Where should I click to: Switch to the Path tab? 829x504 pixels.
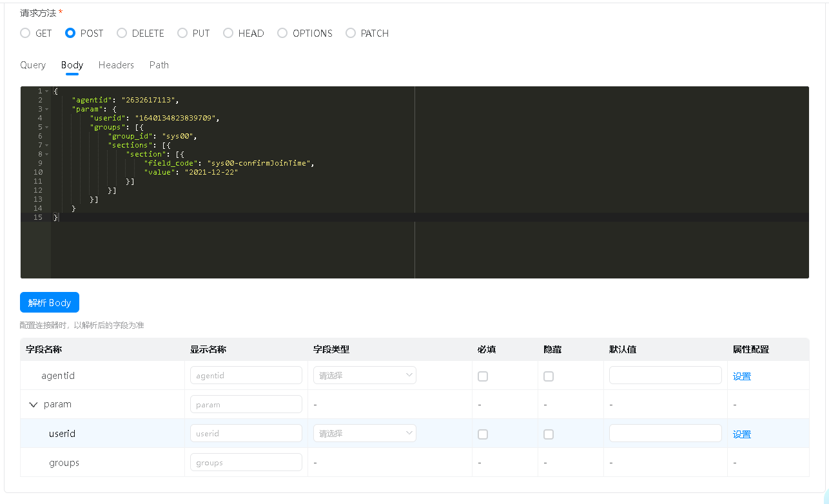coord(159,65)
